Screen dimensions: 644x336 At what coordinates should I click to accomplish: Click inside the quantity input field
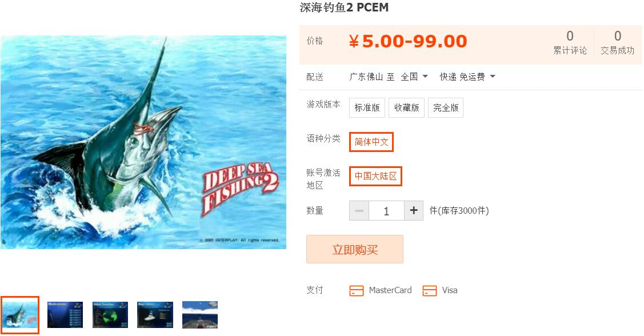(386, 211)
